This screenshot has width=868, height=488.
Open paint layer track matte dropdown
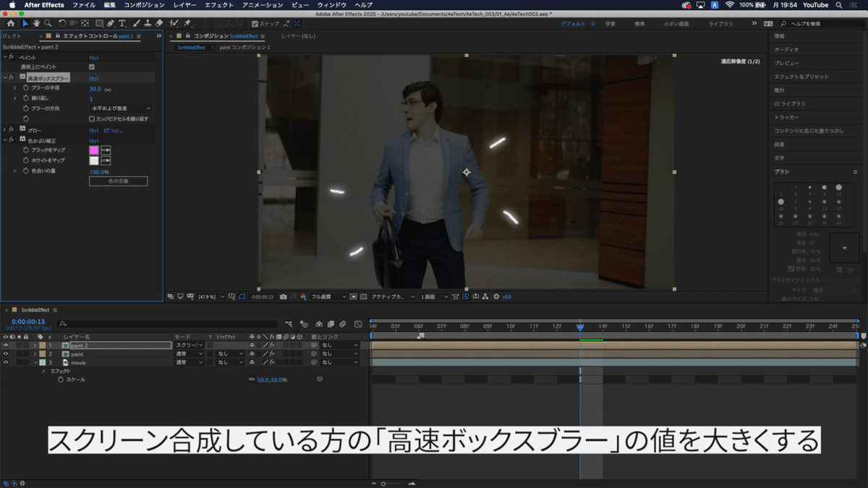pos(231,354)
